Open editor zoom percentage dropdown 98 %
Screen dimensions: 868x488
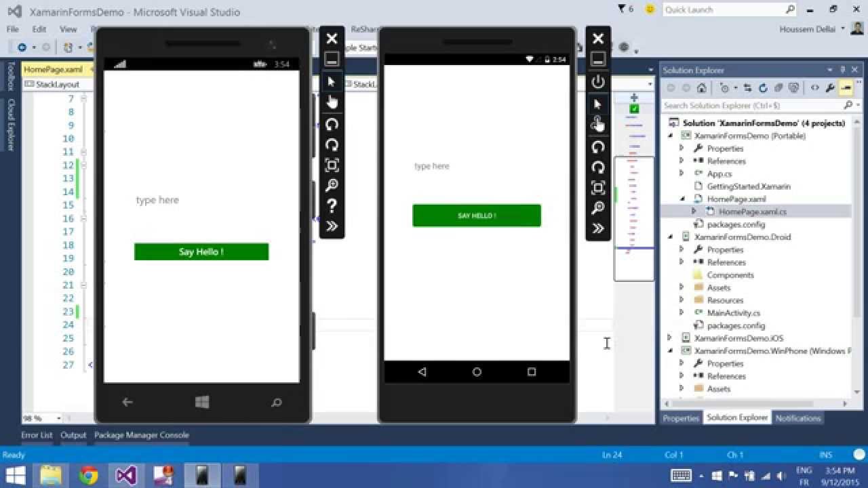58,418
